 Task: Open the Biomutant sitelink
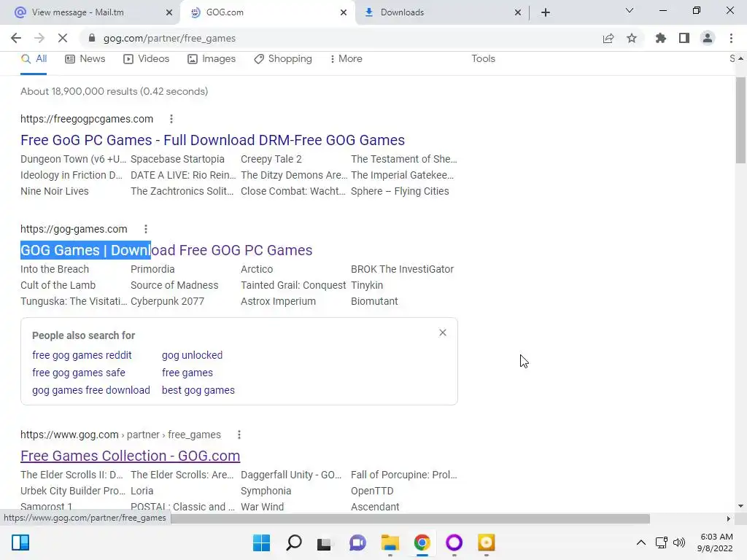374,301
